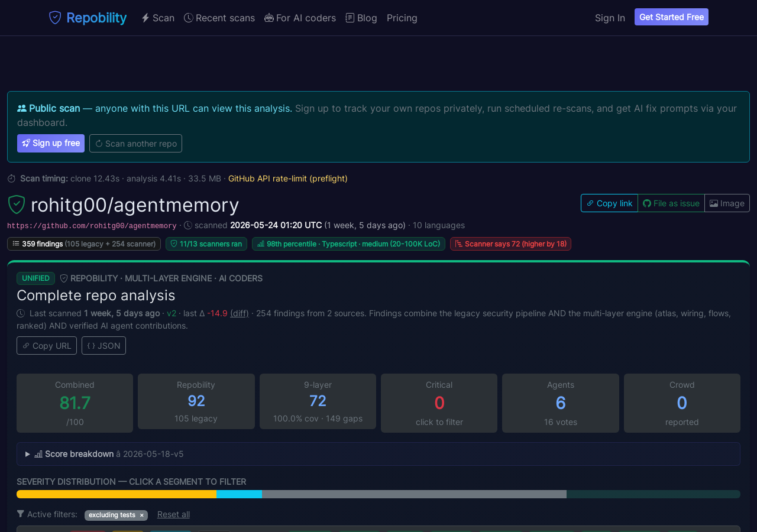Open the JSON output button
Screen dimensions: 757x532
(103, 346)
